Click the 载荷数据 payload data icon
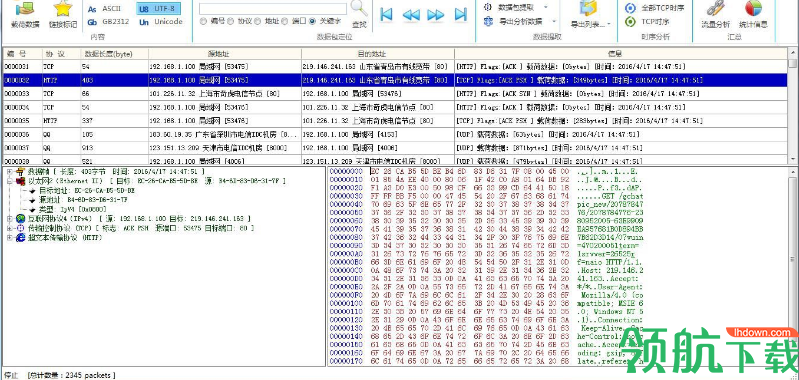Image resolution: width=799 pixels, height=380 pixels. (x=25, y=9)
